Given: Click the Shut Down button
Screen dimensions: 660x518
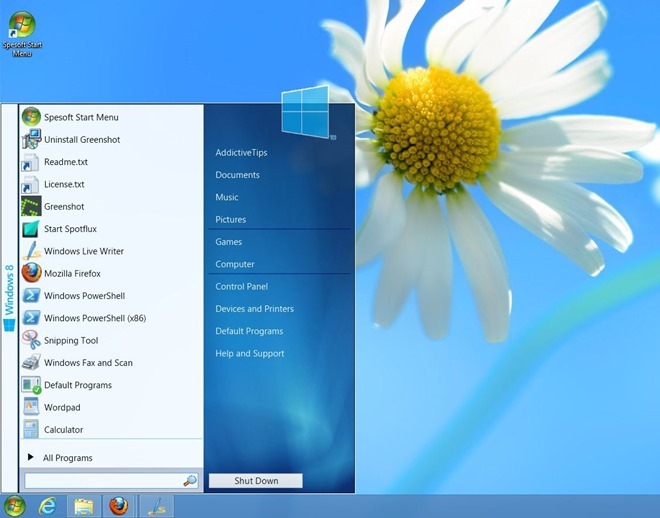Looking at the screenshot, I should (256, 481).
